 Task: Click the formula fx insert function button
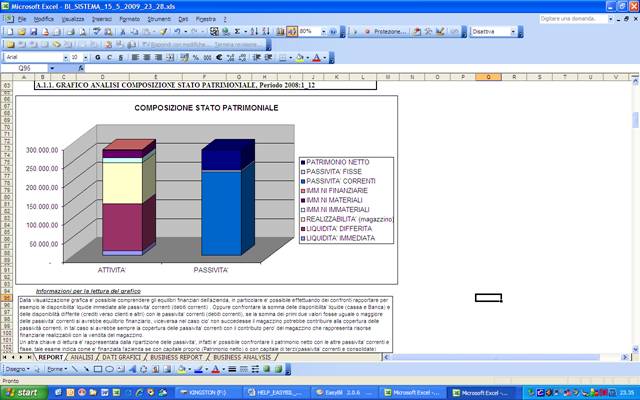tap(81, 68)
